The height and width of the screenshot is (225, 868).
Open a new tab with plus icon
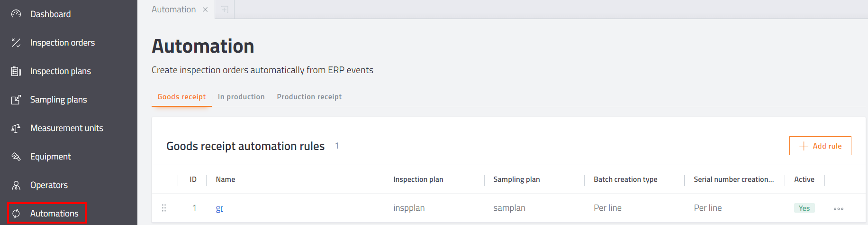(x=225, y=9)
